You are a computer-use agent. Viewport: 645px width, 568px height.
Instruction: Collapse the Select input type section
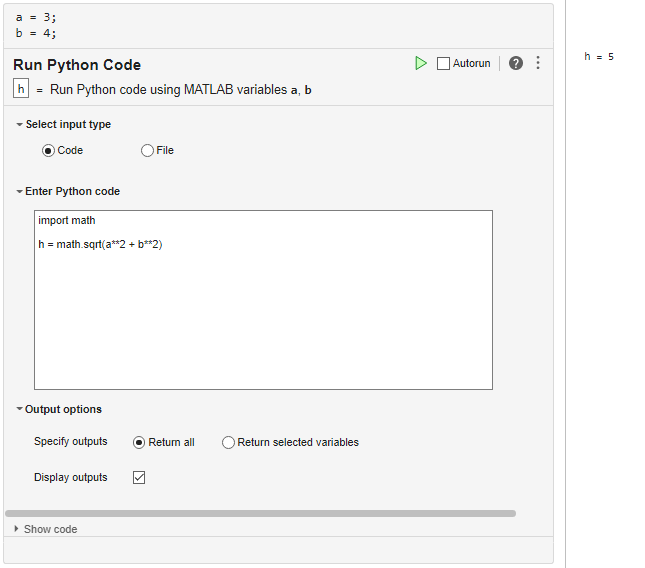coord(19,125)
